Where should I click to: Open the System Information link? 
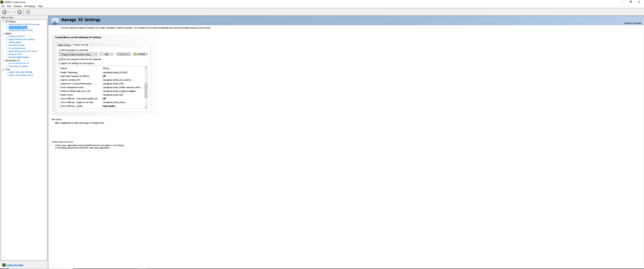click(x=15, y=265)
